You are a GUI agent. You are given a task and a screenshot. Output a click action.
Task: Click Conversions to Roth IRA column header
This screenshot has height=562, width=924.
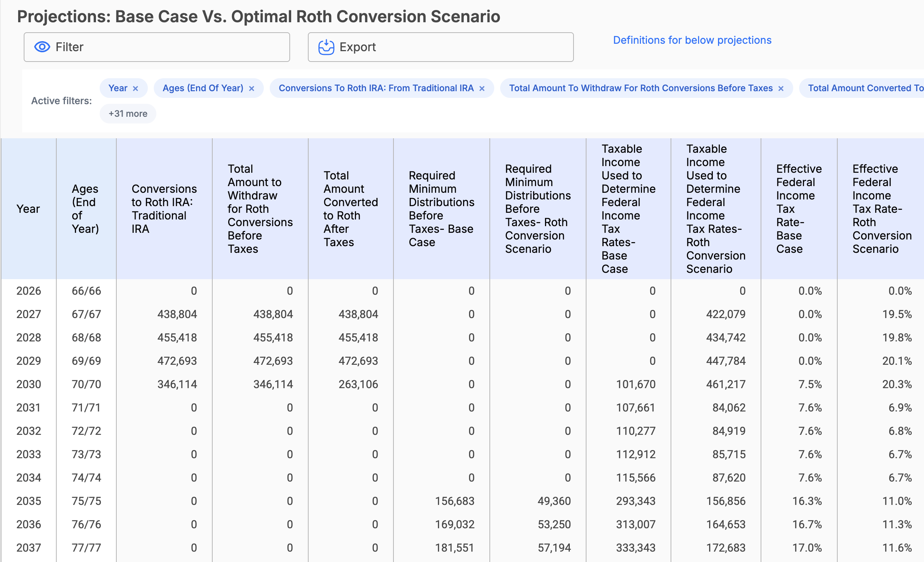[164, 209]
